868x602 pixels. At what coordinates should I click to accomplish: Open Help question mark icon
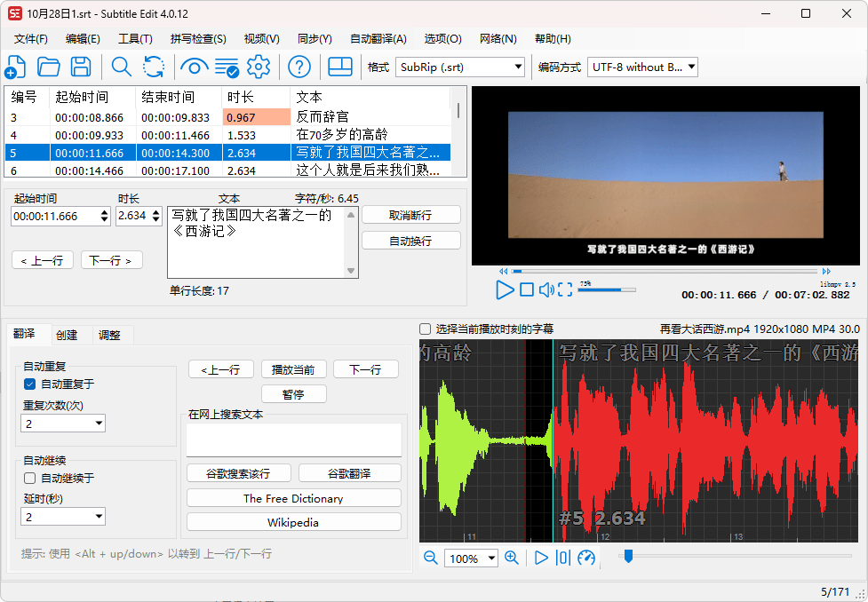coord(299,67)
